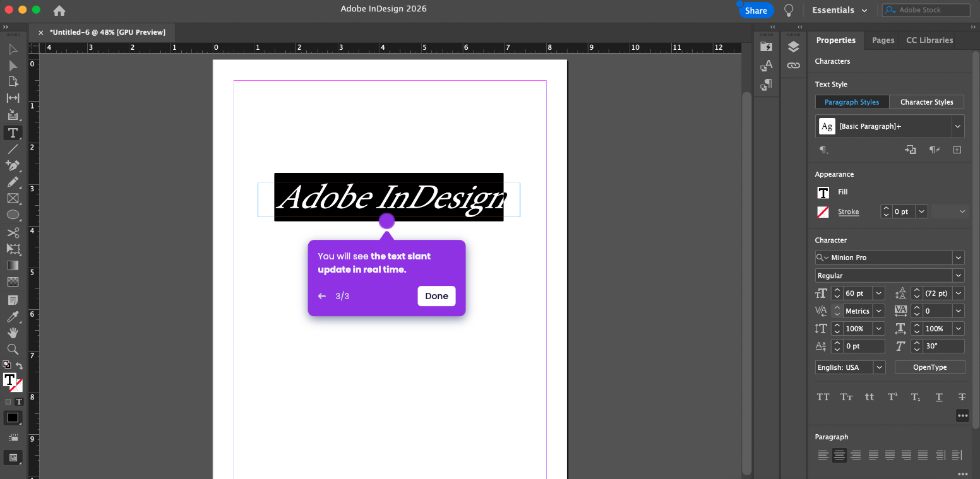Select the Pen tool
Image resolution: width=980 pixels, height=479 pixels.
(13, 165)
